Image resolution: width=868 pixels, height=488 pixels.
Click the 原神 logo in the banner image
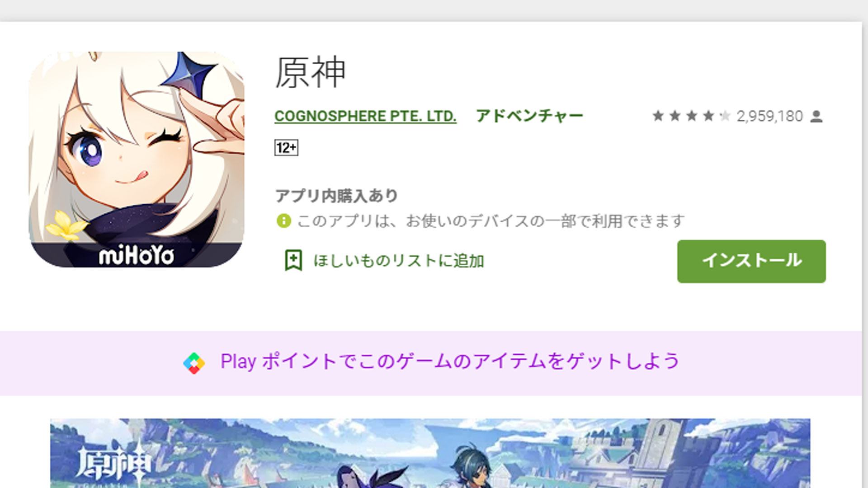(112, 462)
